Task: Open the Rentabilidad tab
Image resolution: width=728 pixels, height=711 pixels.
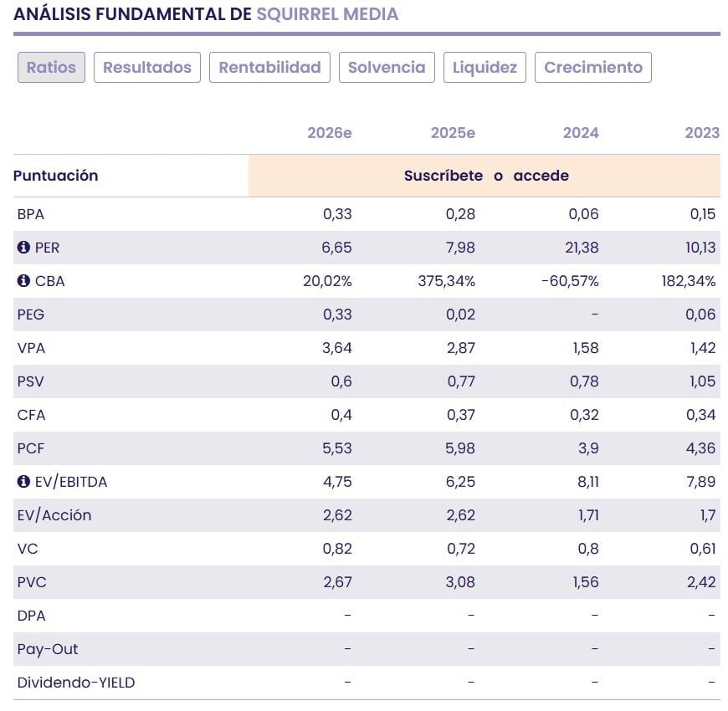Action: 269,68
